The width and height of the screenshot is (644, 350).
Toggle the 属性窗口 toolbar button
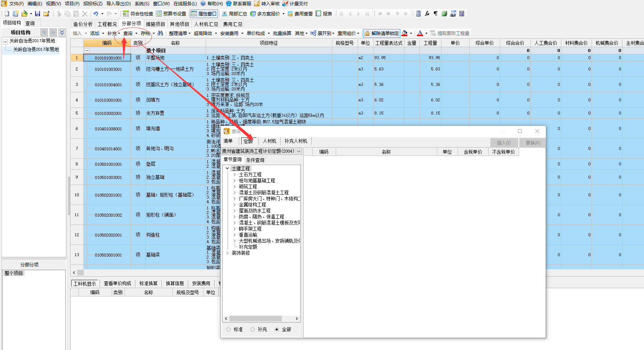pos(203,14)
